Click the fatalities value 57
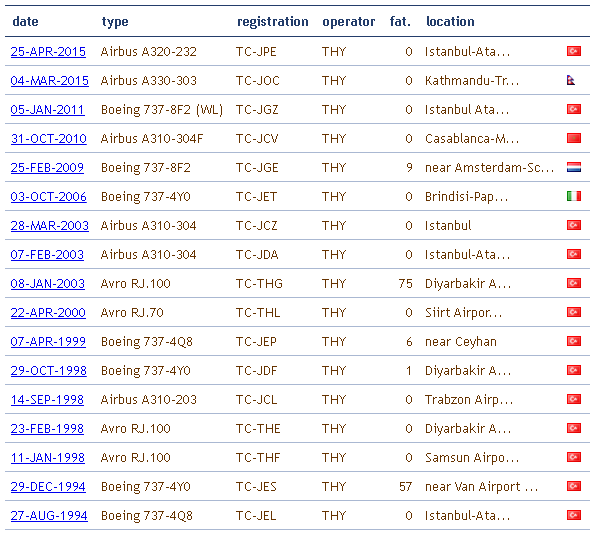 [406, 486]
